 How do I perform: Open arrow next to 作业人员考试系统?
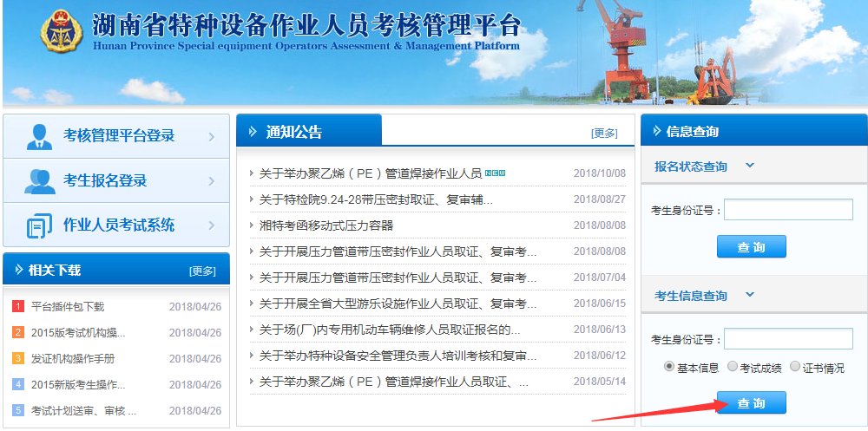coord(212,225)
